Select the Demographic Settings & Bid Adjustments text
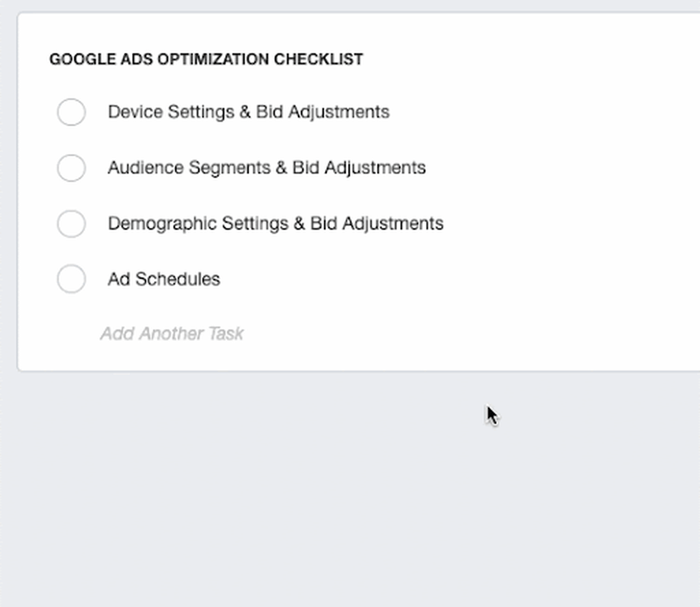 tap(275, 224)
